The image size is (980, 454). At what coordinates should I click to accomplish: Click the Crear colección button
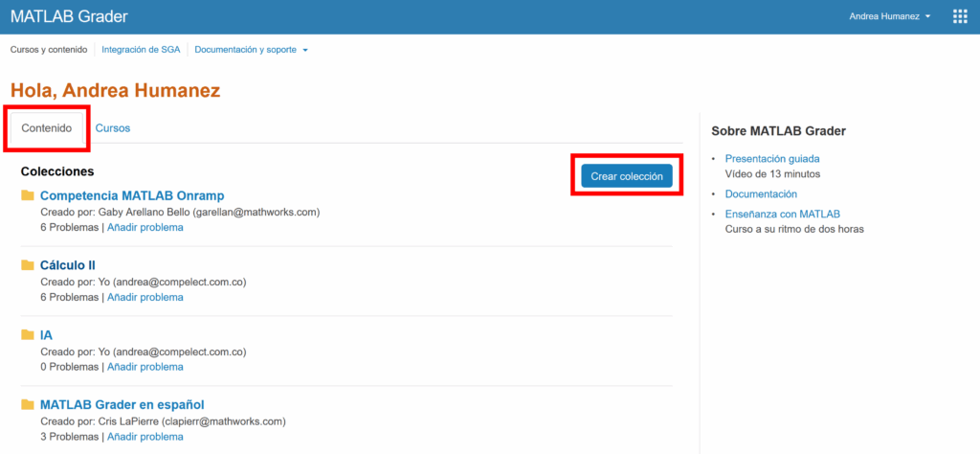627,176
